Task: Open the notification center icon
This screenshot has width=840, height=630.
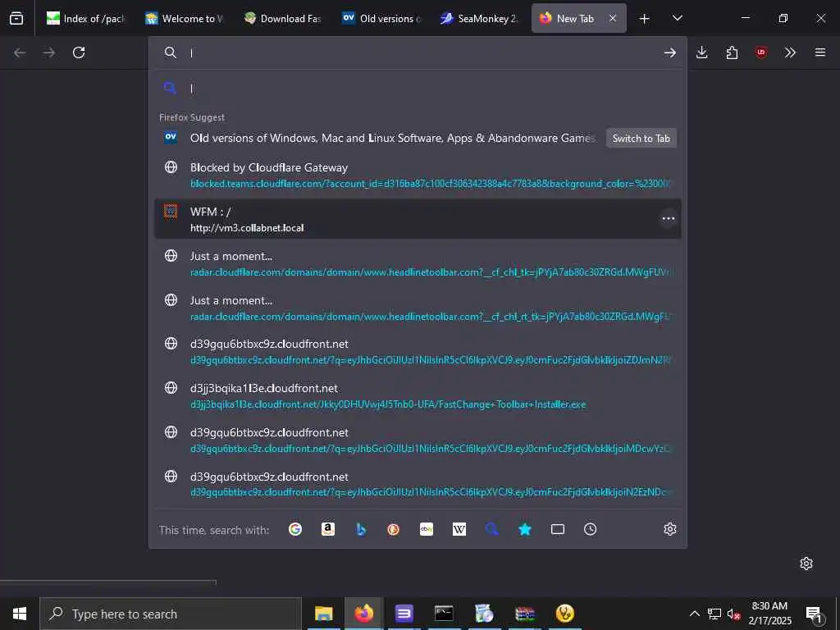Action: 814,614
